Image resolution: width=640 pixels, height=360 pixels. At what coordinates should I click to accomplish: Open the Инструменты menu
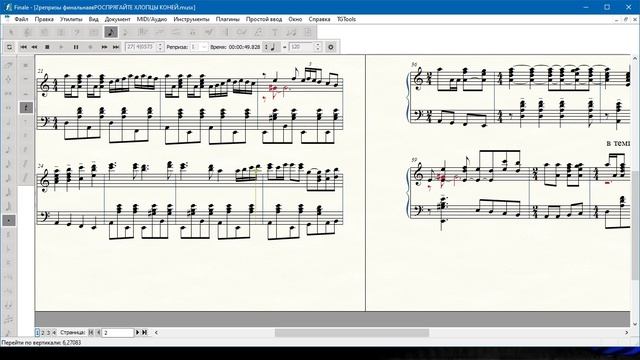191,19
